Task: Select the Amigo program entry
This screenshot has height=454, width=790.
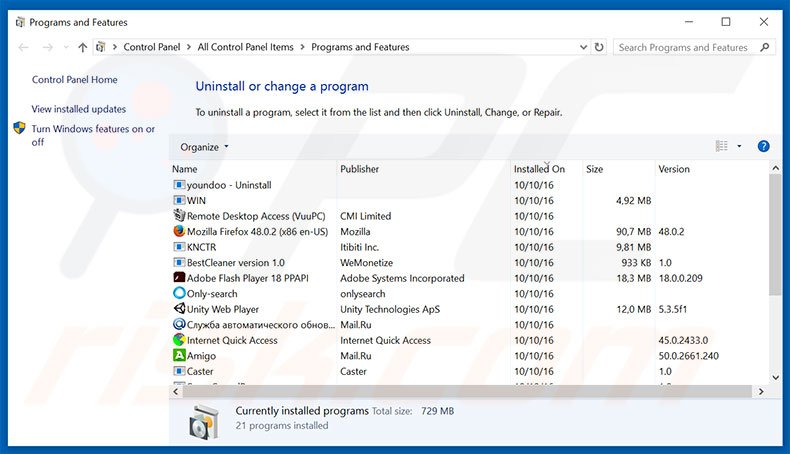Action: (x=202, y=356)
